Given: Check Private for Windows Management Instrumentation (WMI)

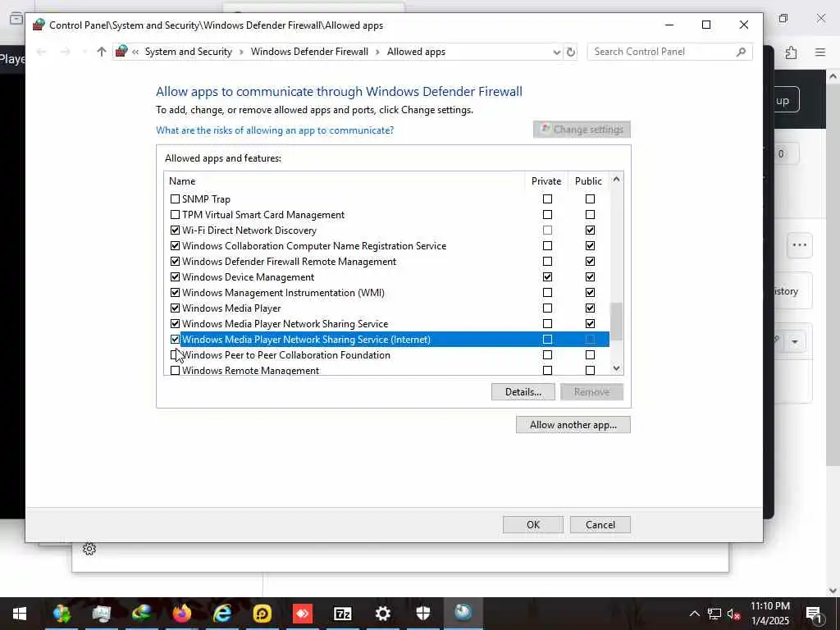Looking at the screenshot, I should click(547, 293).
